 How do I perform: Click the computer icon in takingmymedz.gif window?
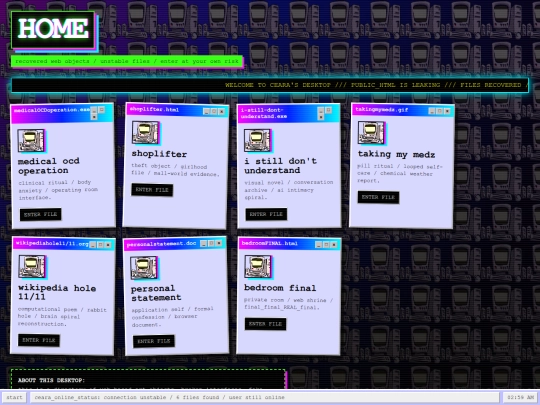coord(371,133)
